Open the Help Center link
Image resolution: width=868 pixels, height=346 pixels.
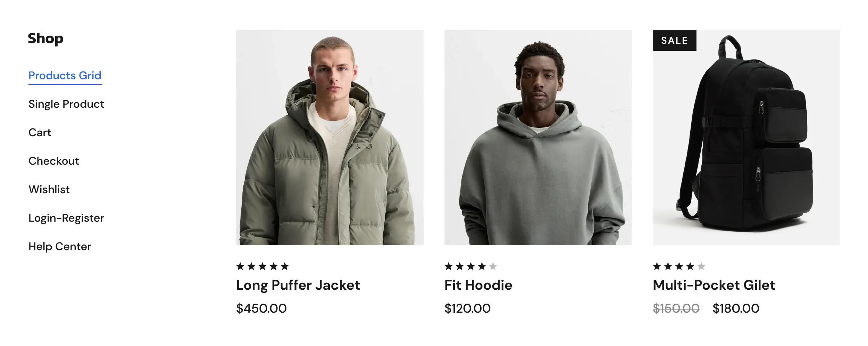60,246
